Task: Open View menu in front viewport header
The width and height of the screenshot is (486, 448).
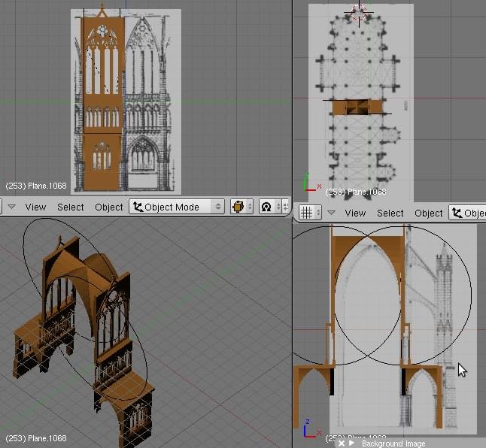Action: click(35, 207)
